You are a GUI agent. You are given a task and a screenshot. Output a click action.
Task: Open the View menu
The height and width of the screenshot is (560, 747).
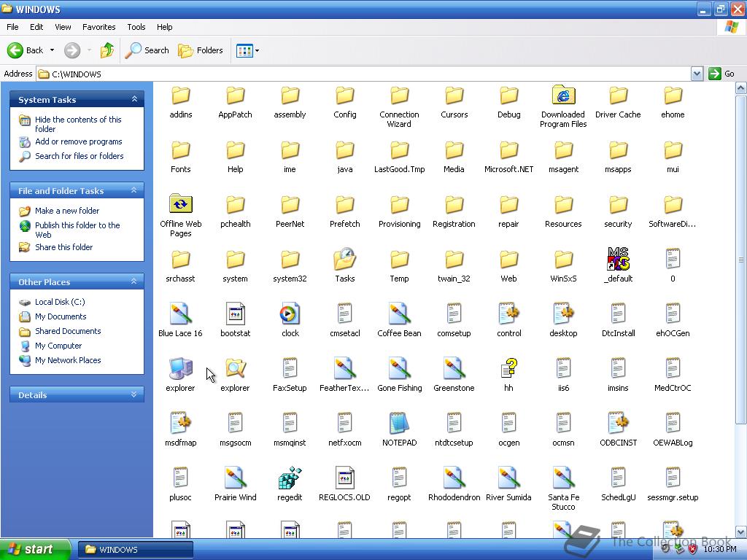click(63, 27)
